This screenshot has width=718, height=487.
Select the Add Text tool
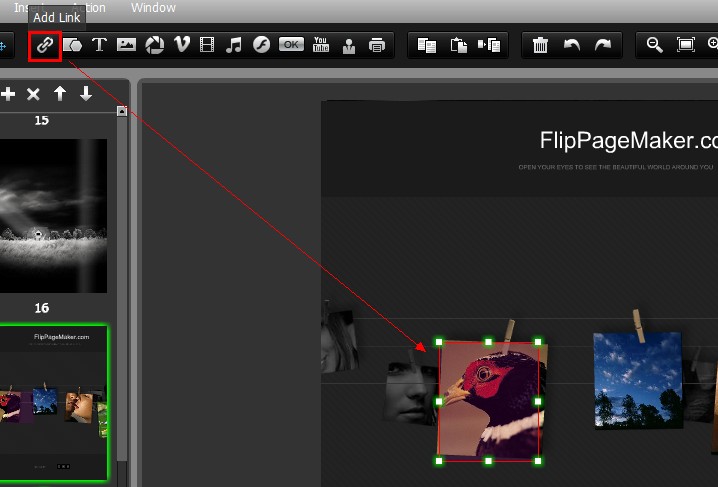pyautogui.click(x=100, y=45)
